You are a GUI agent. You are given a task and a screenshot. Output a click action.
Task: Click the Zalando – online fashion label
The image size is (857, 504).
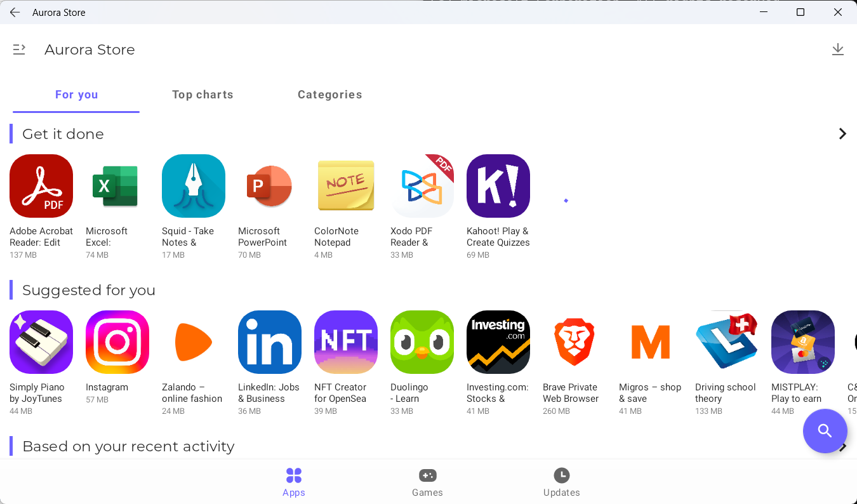point(192,393)
